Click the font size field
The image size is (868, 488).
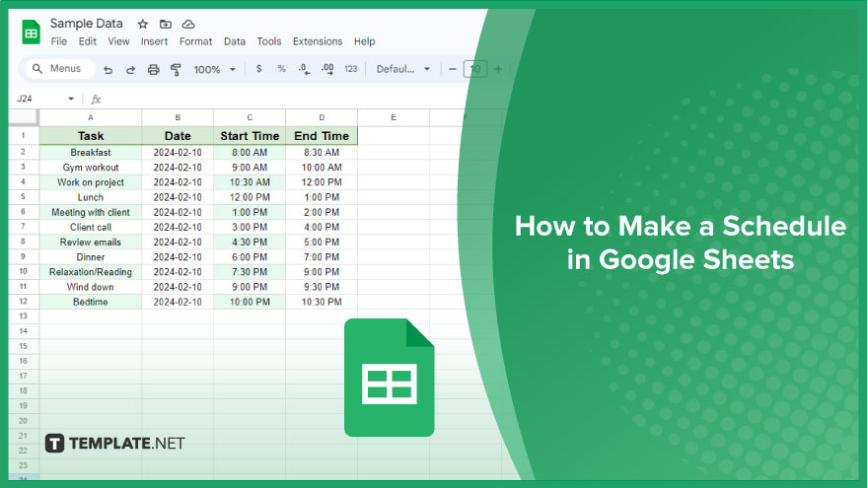(x=475, y=69)
